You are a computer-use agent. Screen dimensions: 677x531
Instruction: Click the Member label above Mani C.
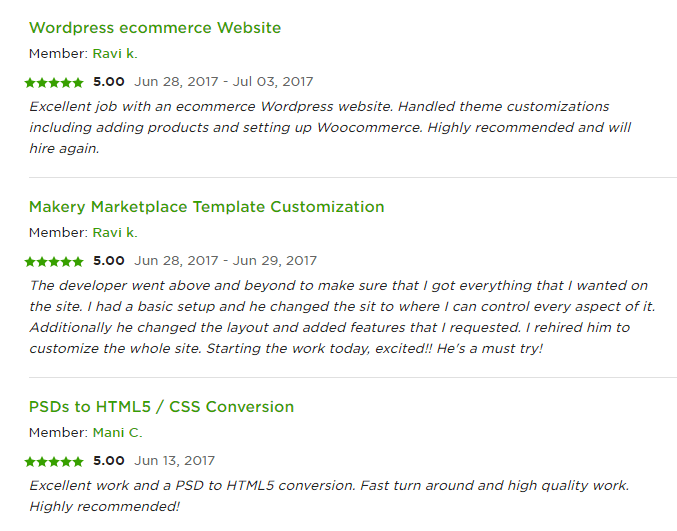point(58,433)
